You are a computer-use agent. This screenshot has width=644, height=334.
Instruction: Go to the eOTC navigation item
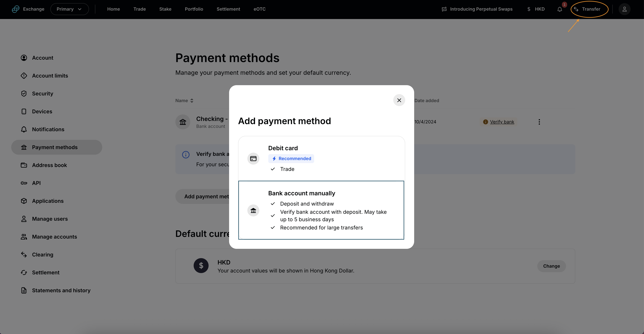[259, 9]
